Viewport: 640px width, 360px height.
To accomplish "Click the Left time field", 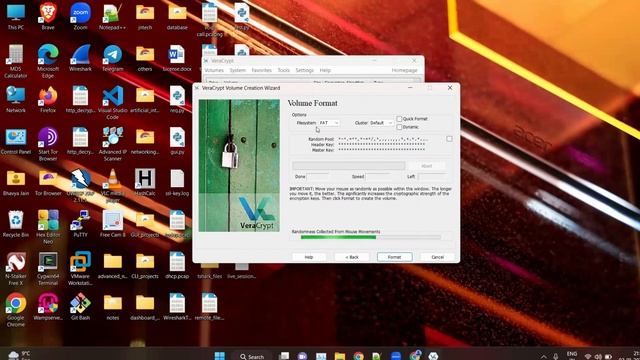I will [432, 177].
